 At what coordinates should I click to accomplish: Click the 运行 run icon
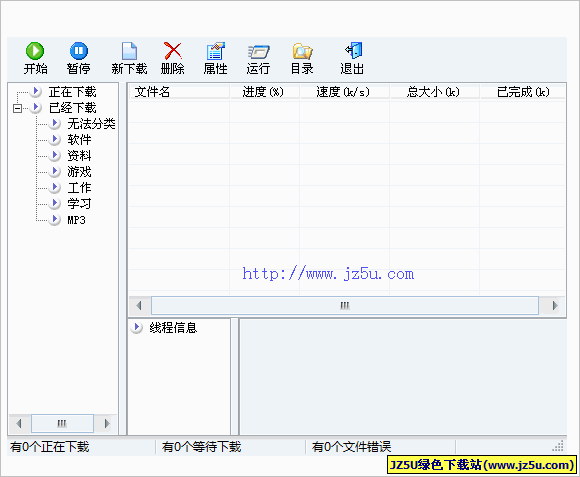click(x=259, y=51)
